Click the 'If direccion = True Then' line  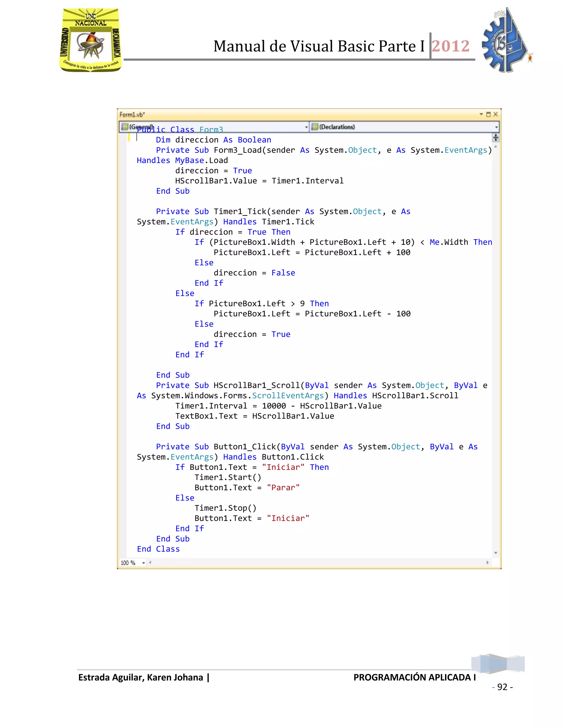pos(233,232)
